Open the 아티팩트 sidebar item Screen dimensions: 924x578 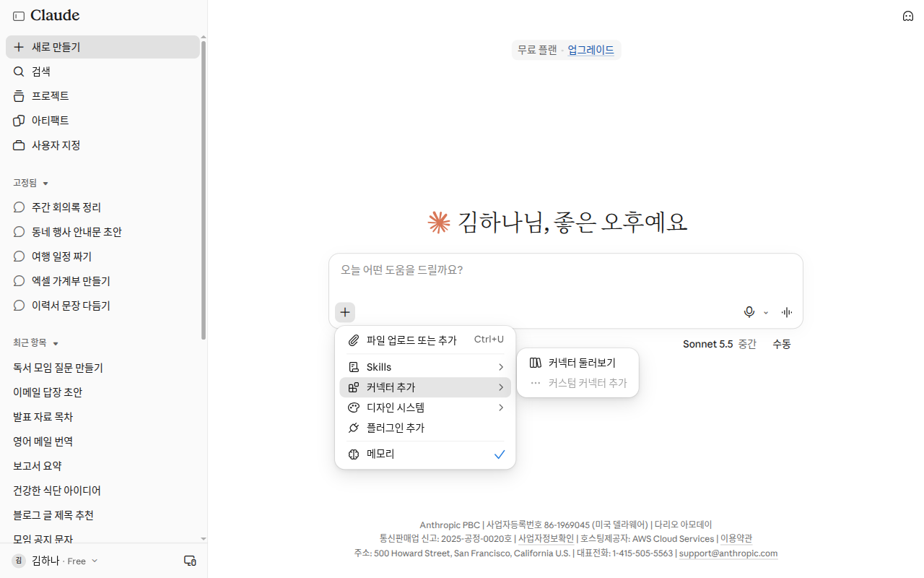click(x=103, y=121)
